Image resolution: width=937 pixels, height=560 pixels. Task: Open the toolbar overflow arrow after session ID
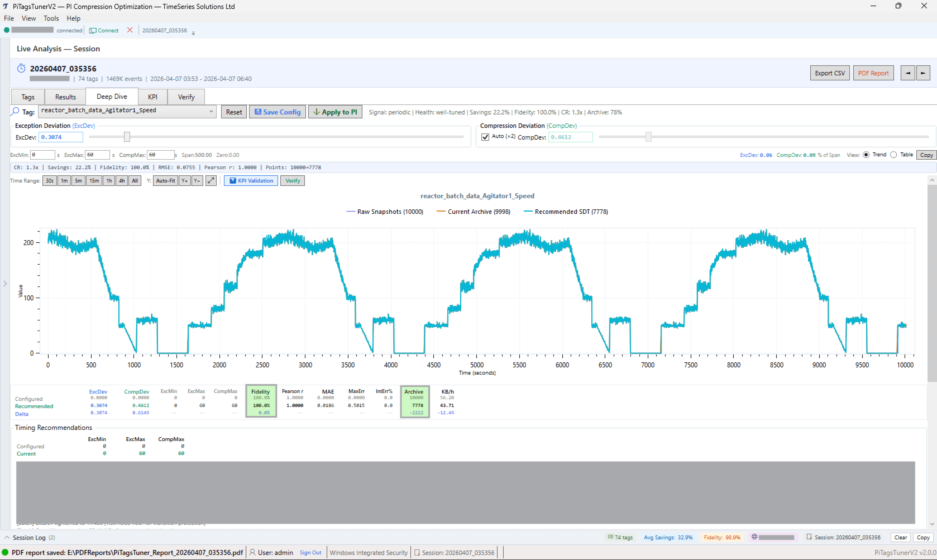click(x=193, y=33)
